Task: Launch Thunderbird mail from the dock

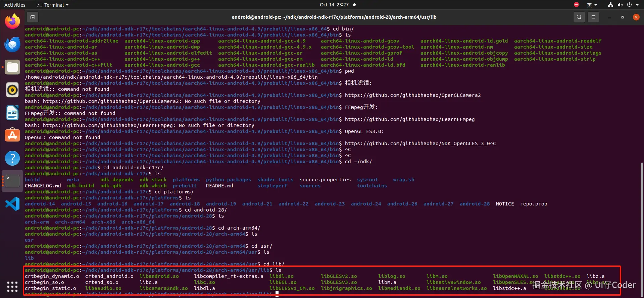Action: point(12,44)
